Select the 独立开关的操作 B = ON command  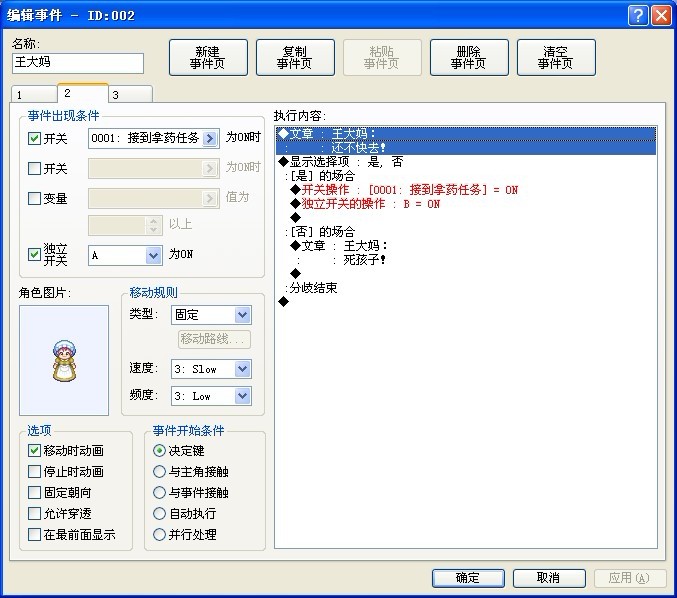point(466,203)
